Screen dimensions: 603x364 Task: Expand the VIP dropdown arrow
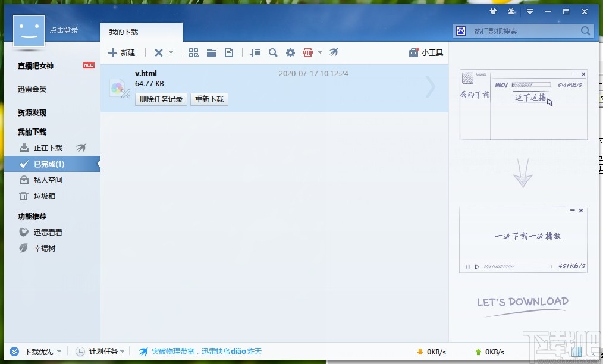pos(320,52)
